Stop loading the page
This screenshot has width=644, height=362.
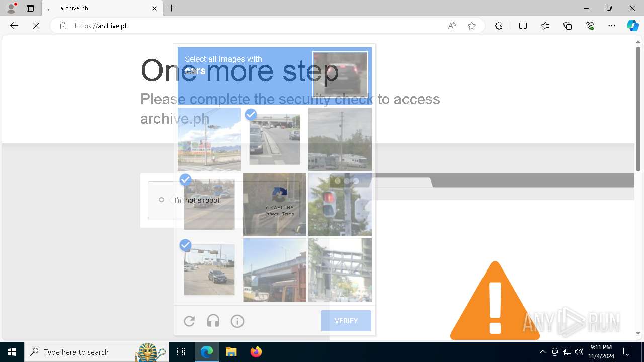click(x=36, y=26)
